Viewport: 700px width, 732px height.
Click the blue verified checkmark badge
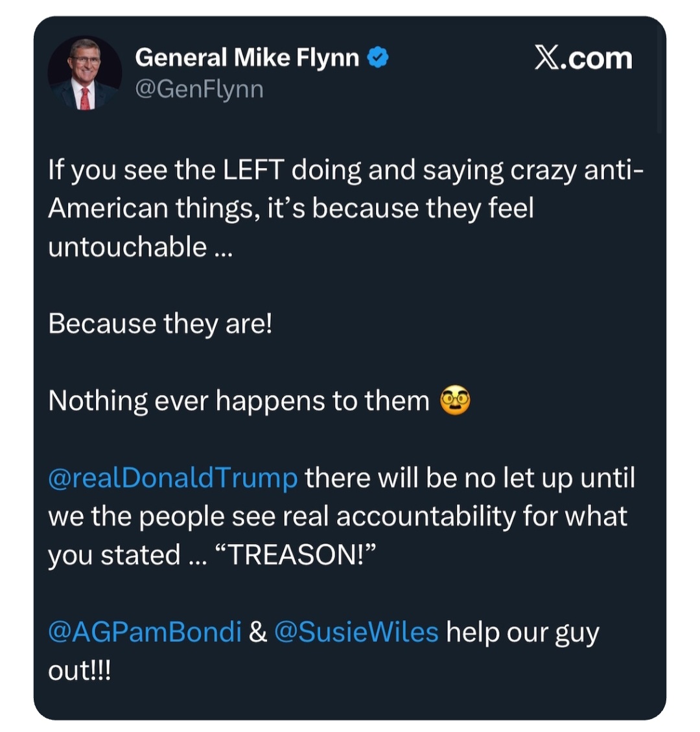pyautogui.click(x=378, y=58)
